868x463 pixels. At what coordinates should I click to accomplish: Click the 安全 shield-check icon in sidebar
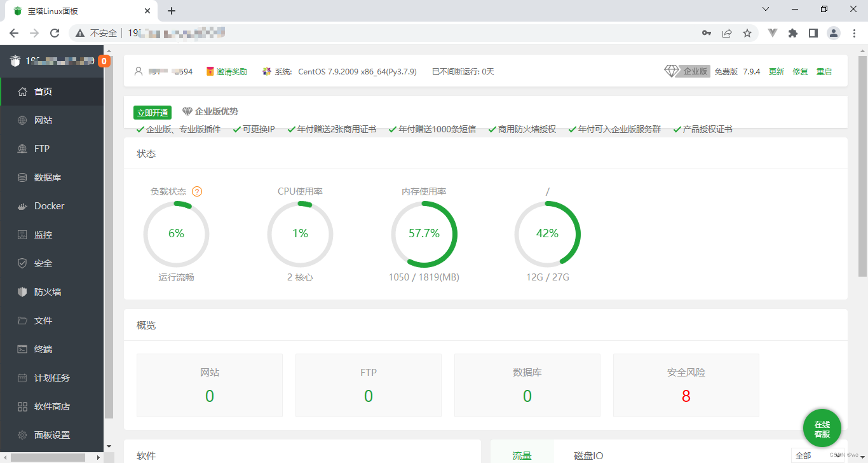(22, 263)
